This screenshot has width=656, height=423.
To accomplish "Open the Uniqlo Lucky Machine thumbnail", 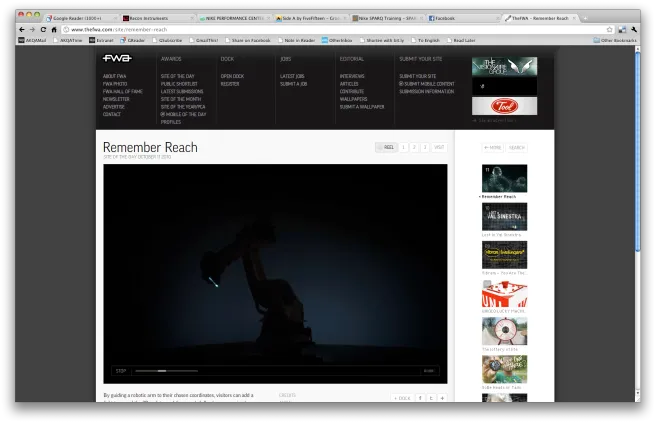I will click(x=505, y=293).
